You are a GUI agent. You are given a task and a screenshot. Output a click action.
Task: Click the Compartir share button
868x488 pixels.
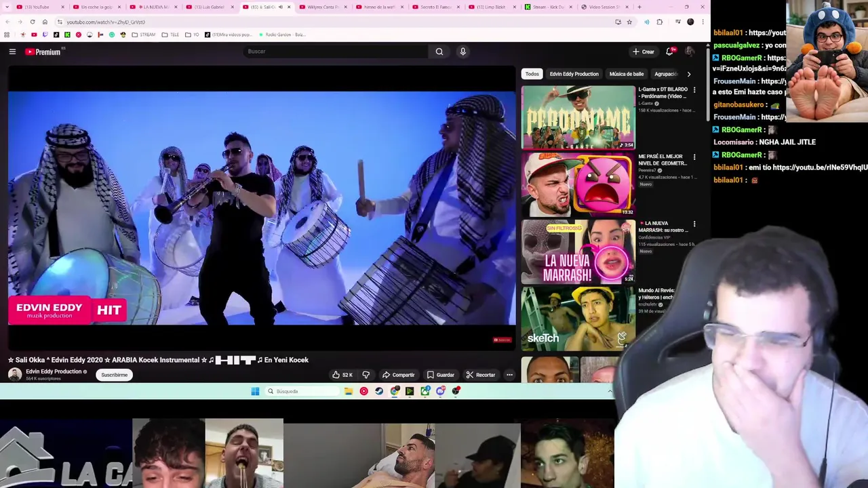pyautogui.click(x=398, y=375)
